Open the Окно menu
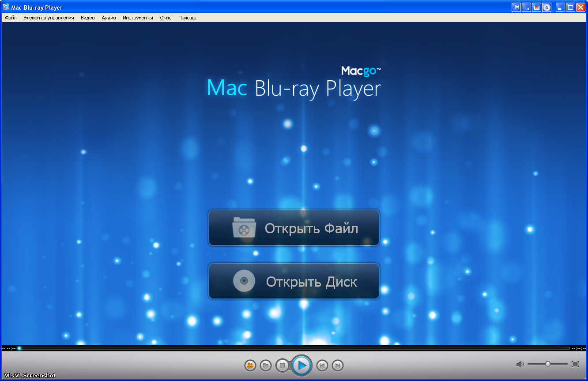 (x=166, y=18)
